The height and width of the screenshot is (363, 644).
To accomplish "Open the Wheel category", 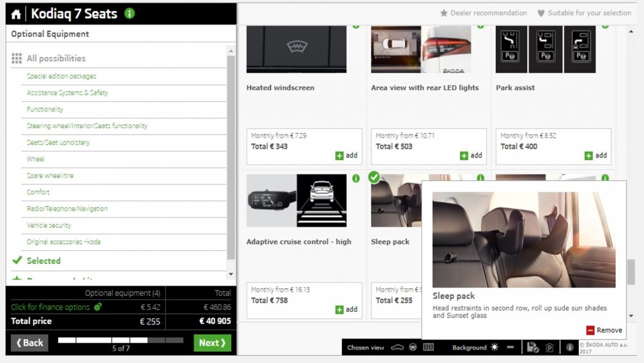I will click(x=35, y=159).
